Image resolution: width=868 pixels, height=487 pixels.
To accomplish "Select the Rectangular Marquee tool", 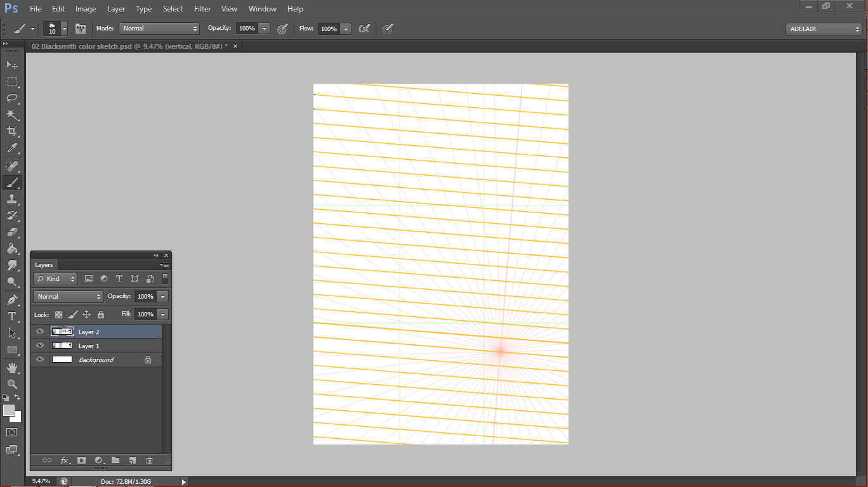I will 12,81.
